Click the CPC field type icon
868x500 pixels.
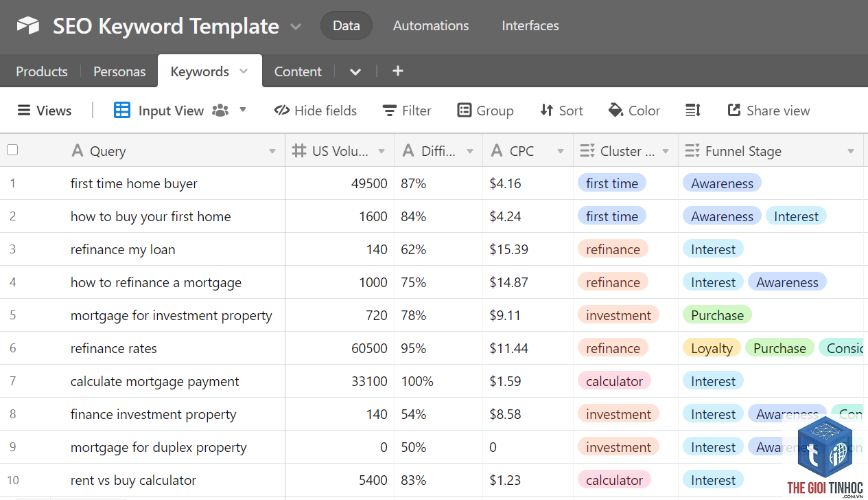tap(496, 151)
